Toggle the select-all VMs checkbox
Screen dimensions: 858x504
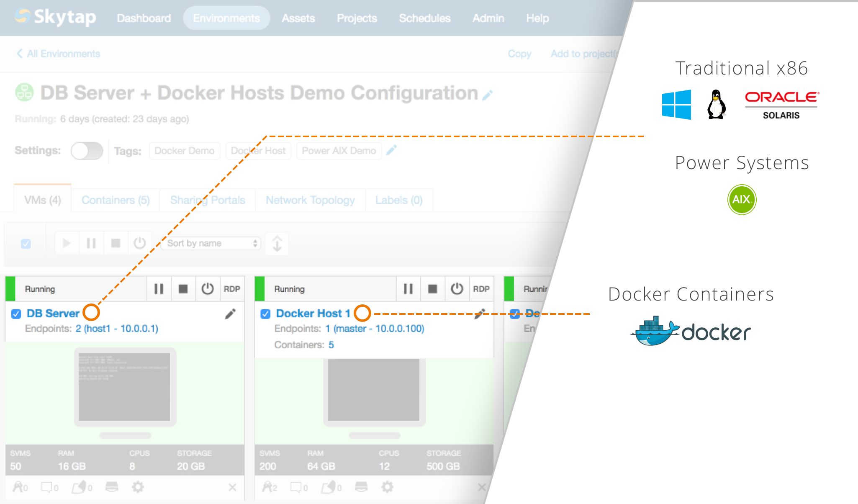point(26,244)
